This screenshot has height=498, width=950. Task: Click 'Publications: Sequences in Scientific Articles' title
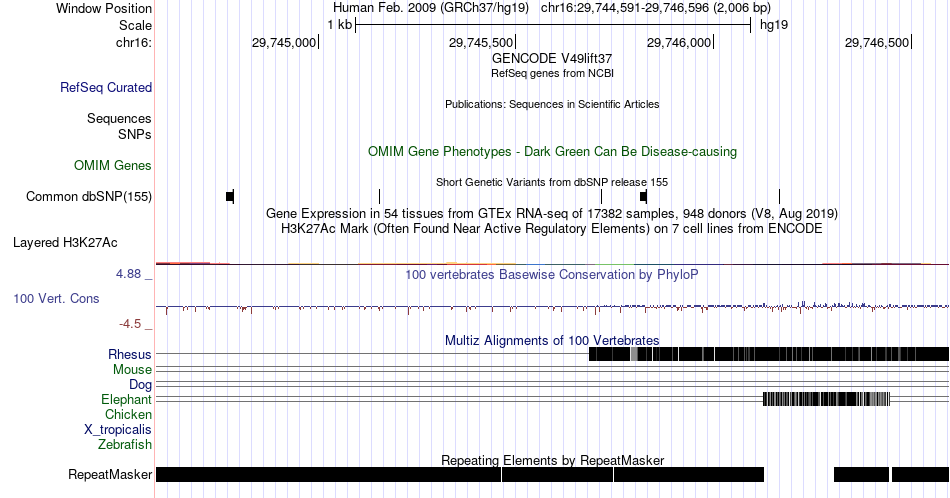552,104
